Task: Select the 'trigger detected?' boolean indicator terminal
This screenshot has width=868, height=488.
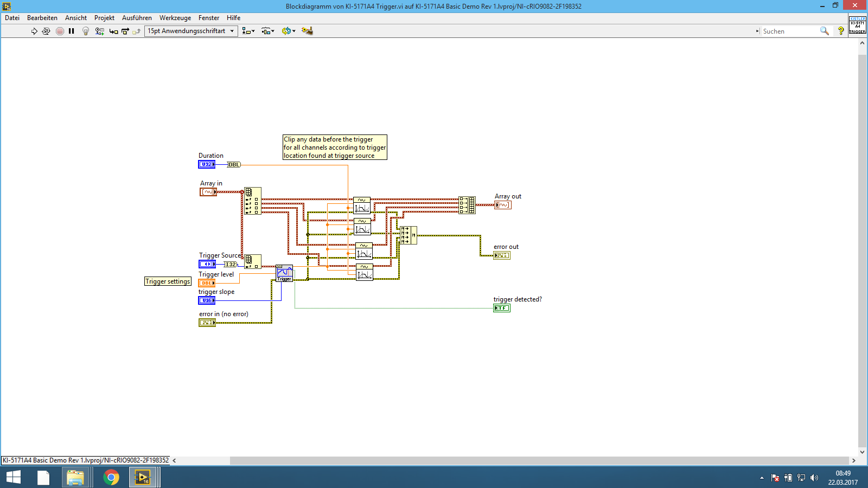Action: 502,308
